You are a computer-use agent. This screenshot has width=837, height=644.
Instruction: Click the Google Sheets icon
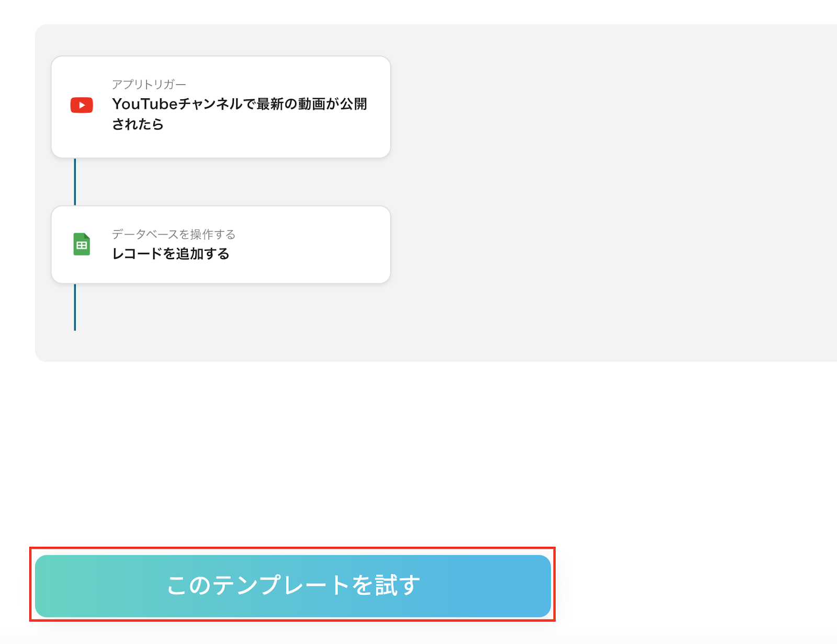(x=82, y=244)
